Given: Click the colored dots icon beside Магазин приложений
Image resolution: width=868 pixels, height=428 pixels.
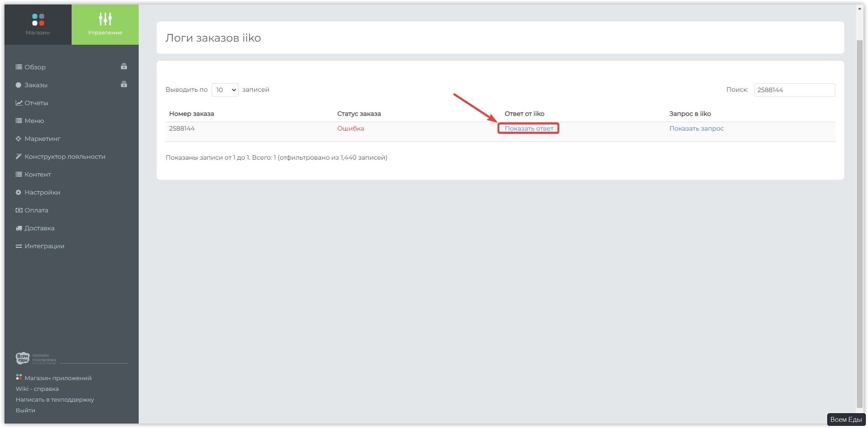Looking at the screenshot, I should pos(19,377).
